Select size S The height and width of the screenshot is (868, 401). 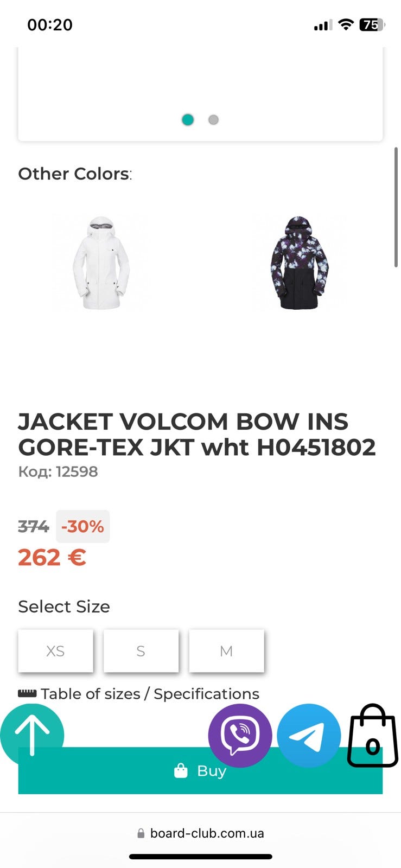(141, 650)
